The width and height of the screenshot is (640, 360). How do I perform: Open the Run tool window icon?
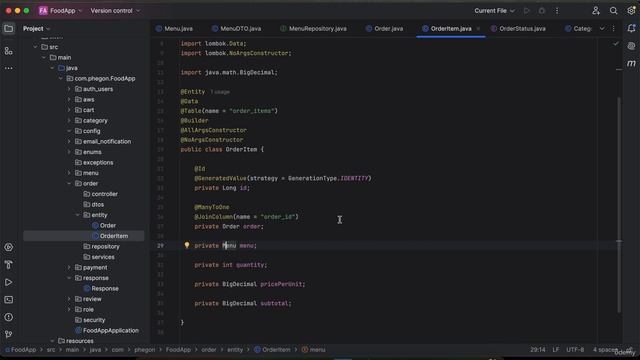(x=9, y=282)
